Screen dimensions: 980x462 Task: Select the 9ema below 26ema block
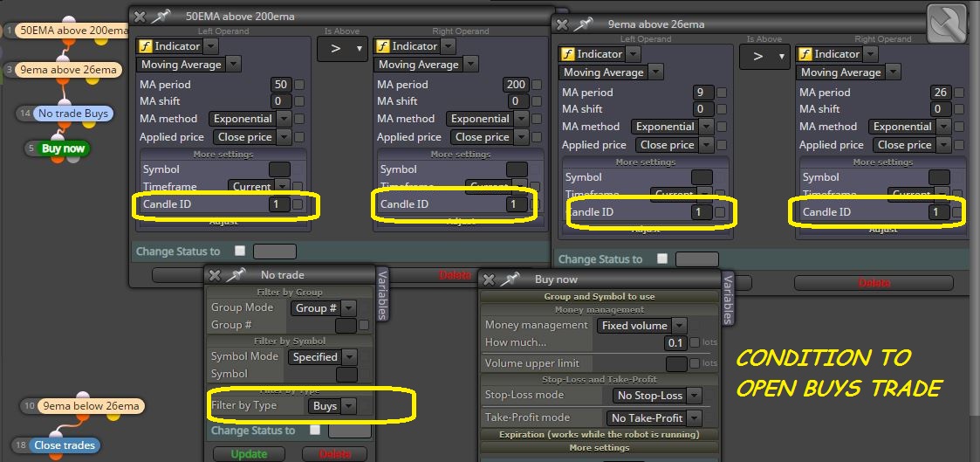click(91, 406)
